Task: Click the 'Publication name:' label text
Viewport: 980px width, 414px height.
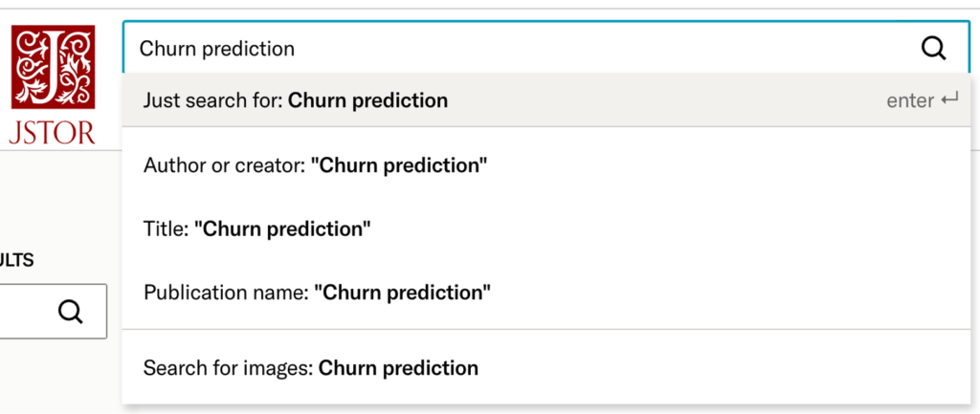Action: 226,293
